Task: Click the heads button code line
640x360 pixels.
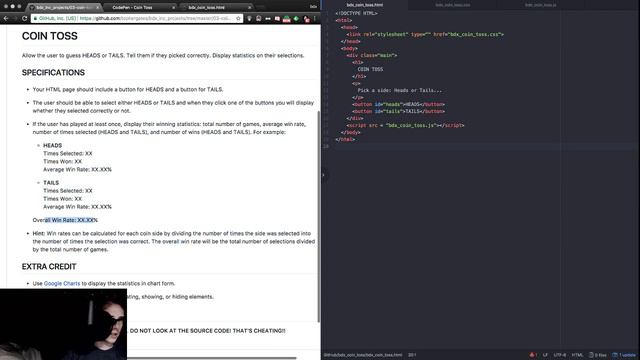Action: pos(398,104)
